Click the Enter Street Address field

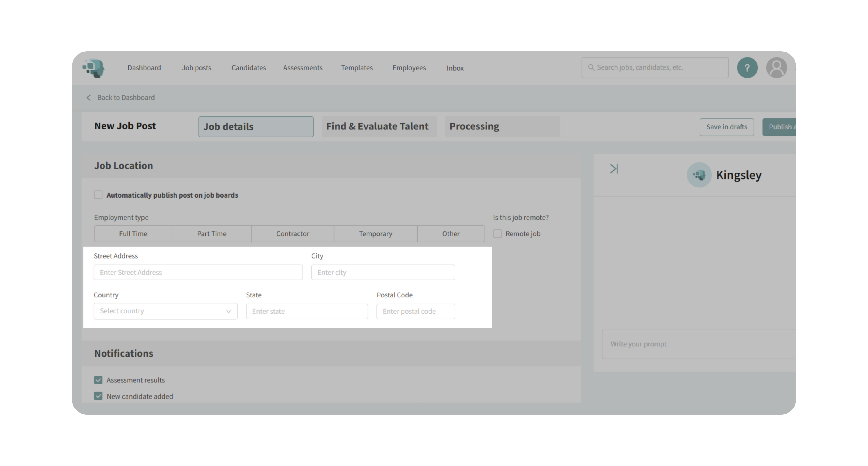click(x=198, y=273)
